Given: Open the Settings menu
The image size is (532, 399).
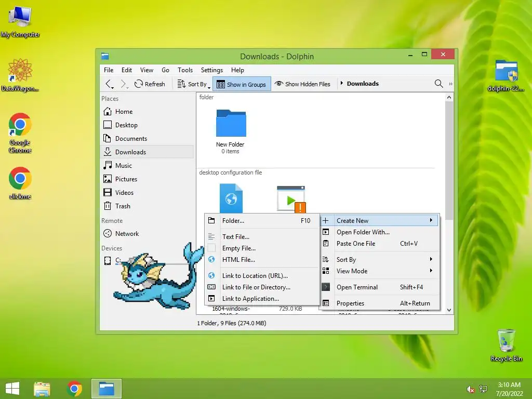Looking at the screenshot, I should (212, 70).
